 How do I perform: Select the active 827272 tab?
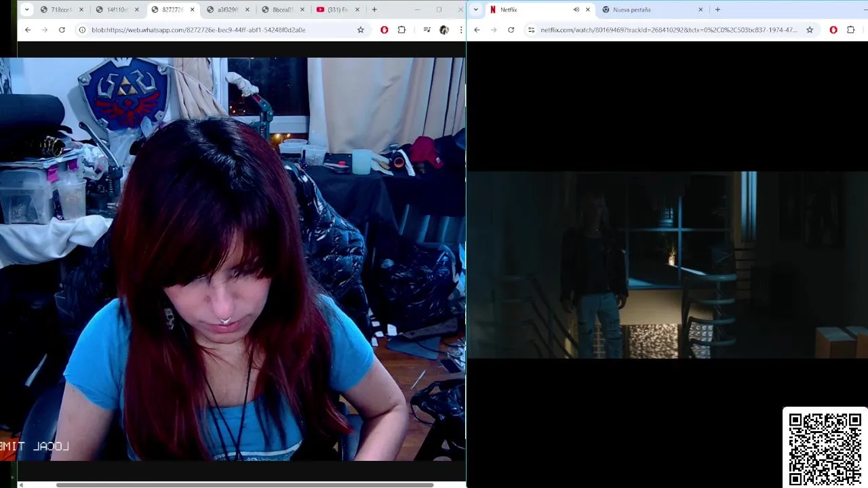[172, 9]
